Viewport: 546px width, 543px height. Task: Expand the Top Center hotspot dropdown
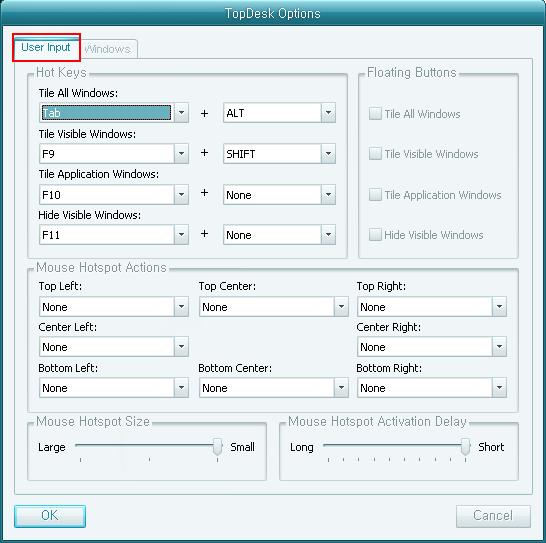pos(274,307)
